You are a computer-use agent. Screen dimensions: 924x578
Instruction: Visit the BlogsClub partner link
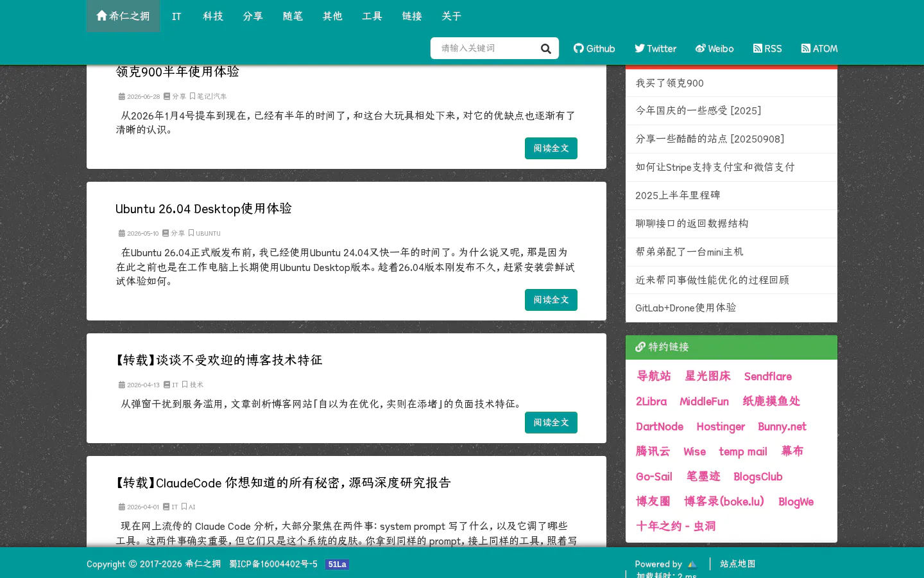click(758, 477)
